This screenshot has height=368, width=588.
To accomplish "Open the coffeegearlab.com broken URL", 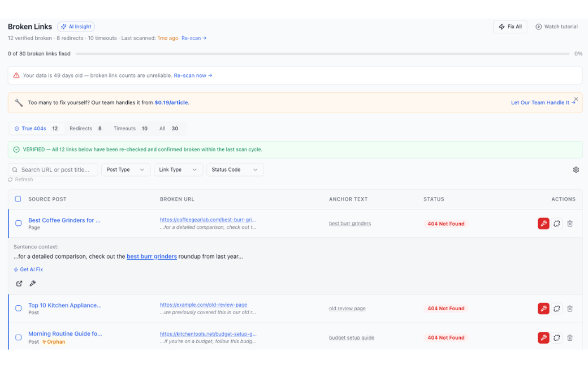I will [207, 220].
